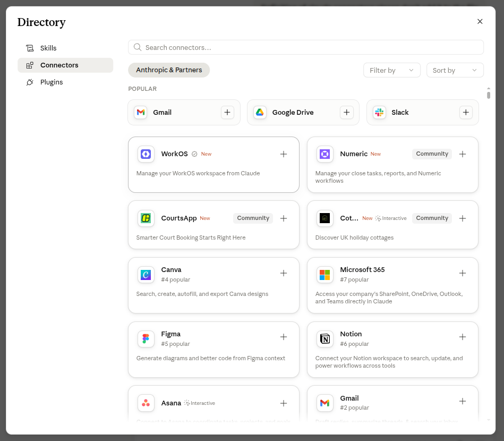This screenshot has width=504, height=441.
Task: Click the Connectors blocks icon
Action: [30, 65]
